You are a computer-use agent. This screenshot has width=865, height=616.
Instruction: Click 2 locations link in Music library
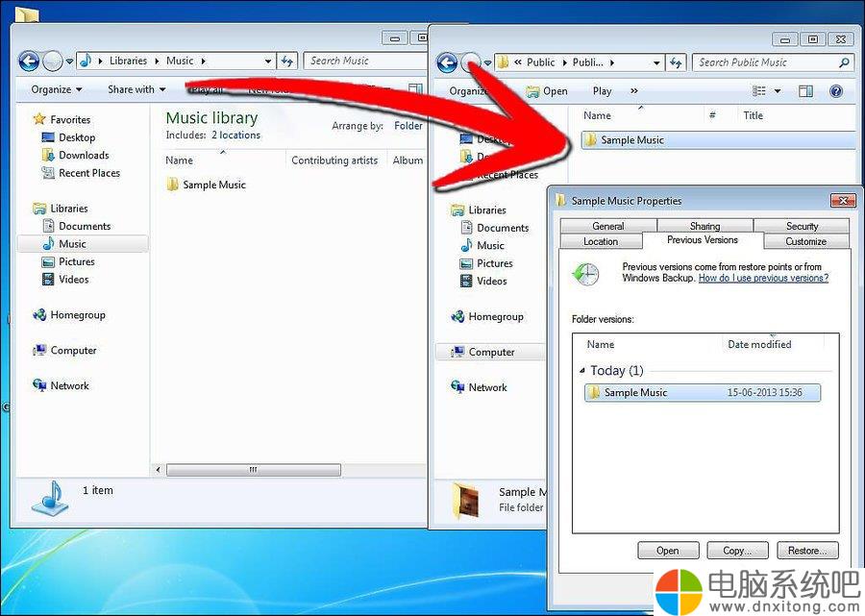(x=235, y=136)
